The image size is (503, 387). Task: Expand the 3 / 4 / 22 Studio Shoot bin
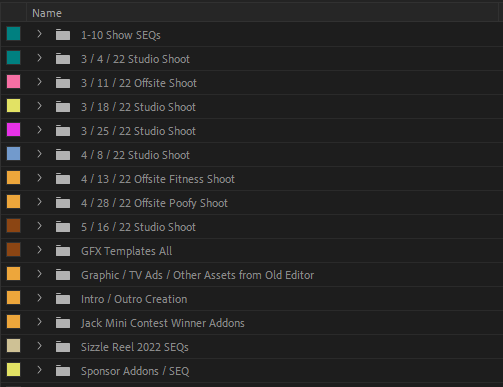(x=39, y=58)
